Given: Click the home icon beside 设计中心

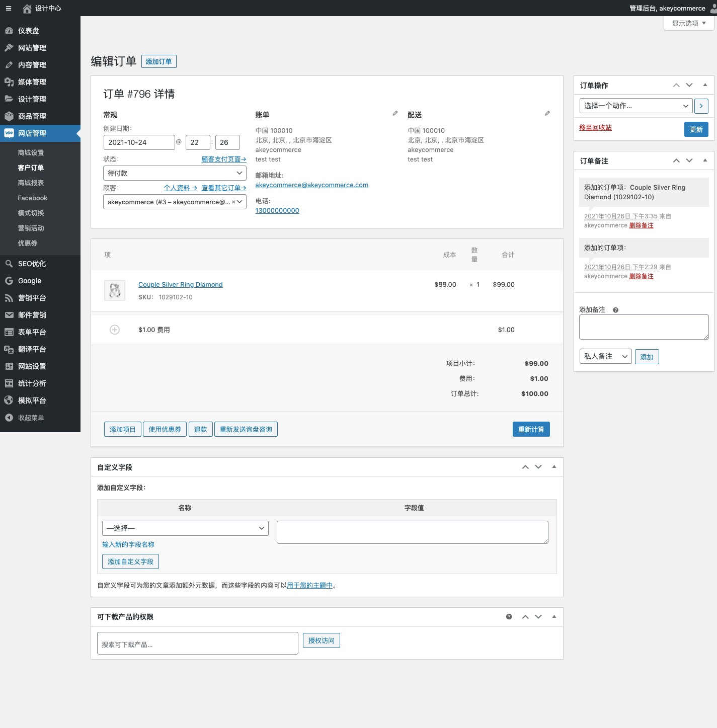Looking at the screenshot, I should click(x=27, y=9).
